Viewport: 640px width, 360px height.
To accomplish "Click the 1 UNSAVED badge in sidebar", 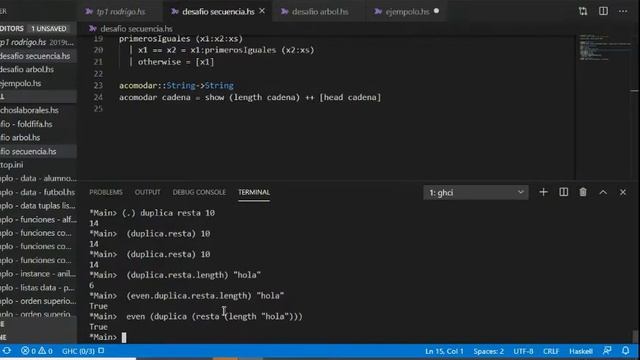I will (x=49, y=29).
